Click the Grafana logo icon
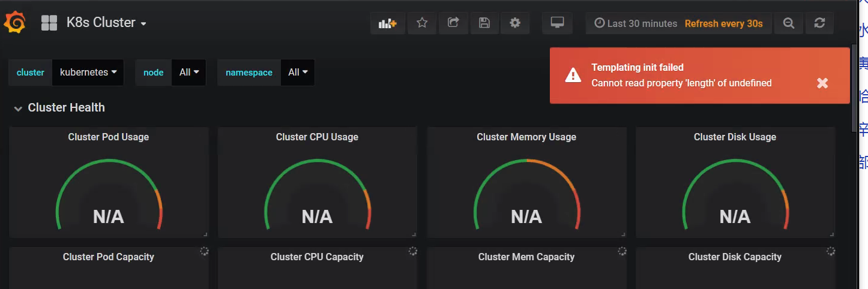The height and width of the screenshot is (289, 868). click(x=14, y=23)
